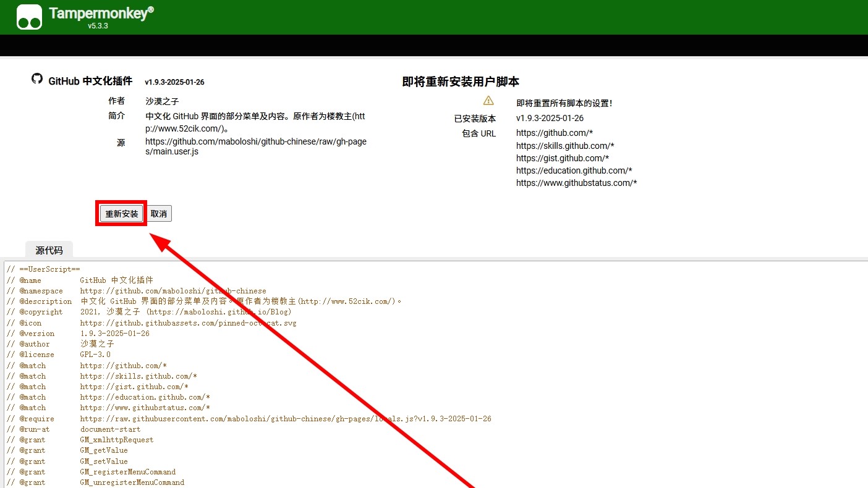
Task: Click the @grant GM_registerMenuCommand line
Action: 91,472
